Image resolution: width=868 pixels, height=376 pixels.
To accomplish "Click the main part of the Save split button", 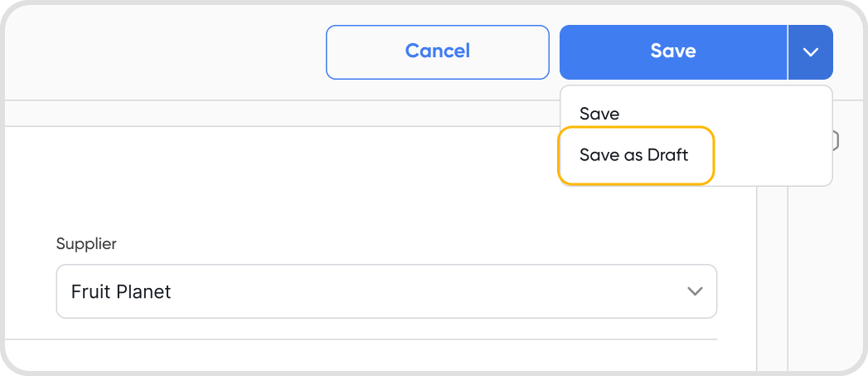I will pyautogui.click(x=672, y=51).
